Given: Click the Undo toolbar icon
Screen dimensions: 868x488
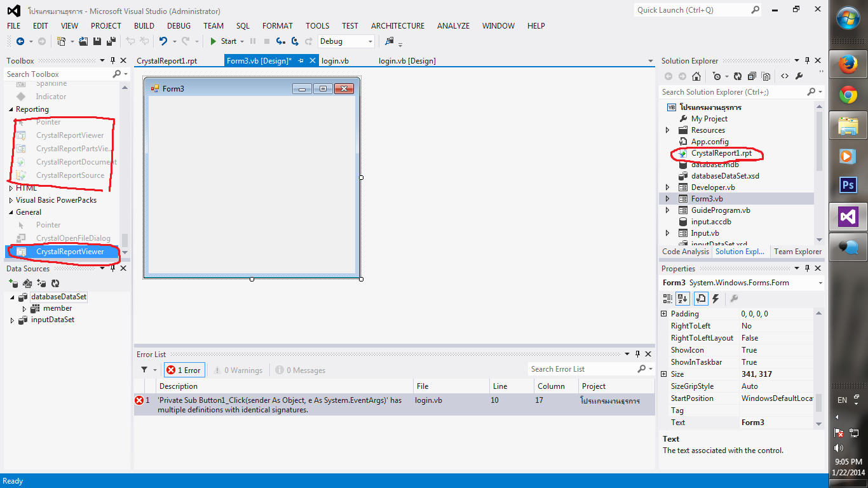Looking at the screenshot, I should click(x=163, y=41).
